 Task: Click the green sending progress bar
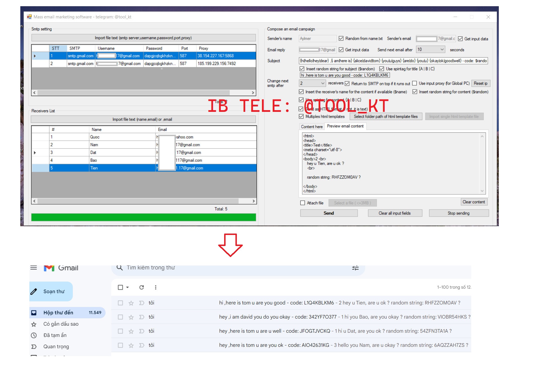click(143, 217)
